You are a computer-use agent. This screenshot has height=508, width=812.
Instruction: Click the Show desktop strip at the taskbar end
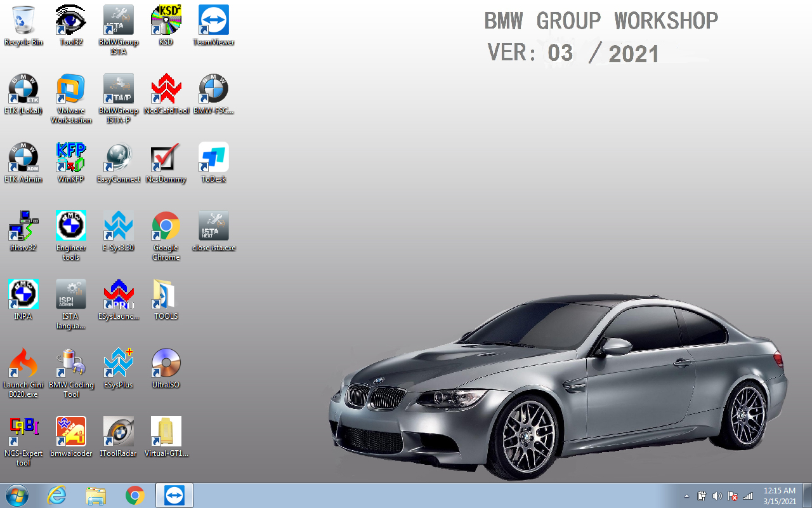[808, 495]
